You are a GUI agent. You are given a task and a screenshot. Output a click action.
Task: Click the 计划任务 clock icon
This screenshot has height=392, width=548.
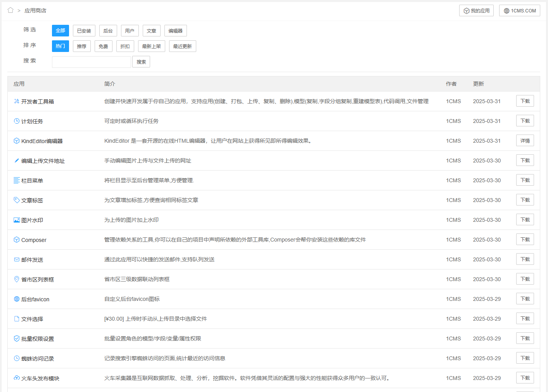tap(17, 121)
